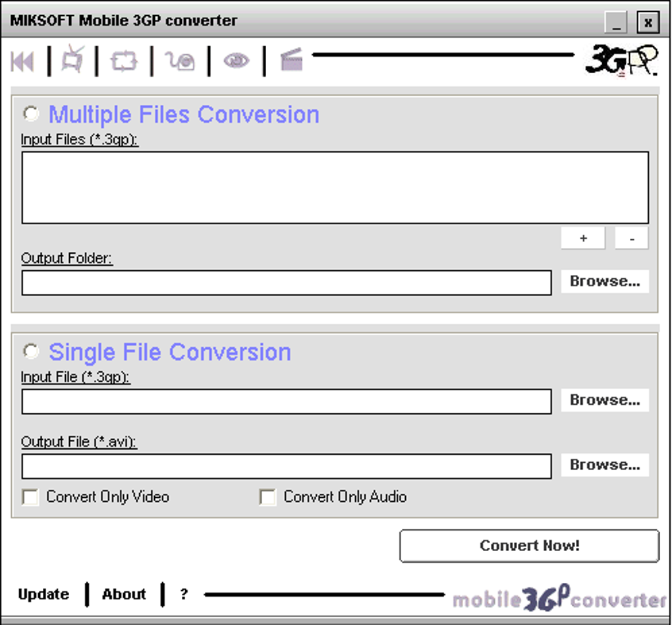Browse for the Output Folder
This screenshot has height=625, width=672.
605,282
